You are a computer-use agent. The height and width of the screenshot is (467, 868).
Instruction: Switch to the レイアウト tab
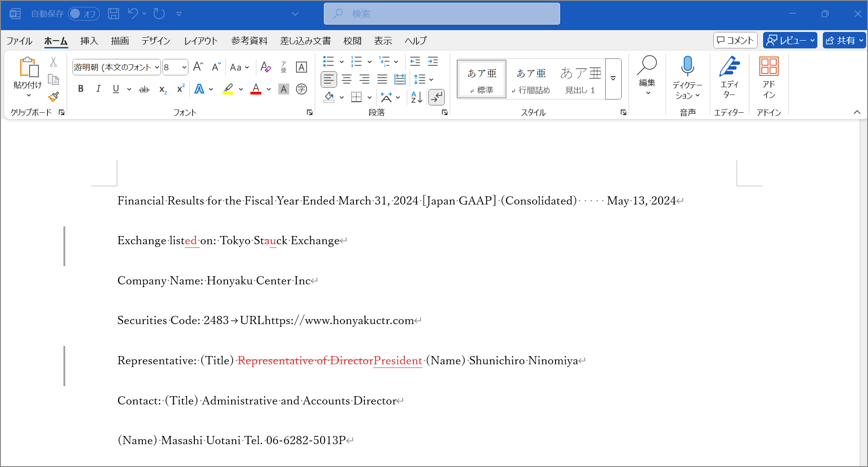tap(201, 41)
